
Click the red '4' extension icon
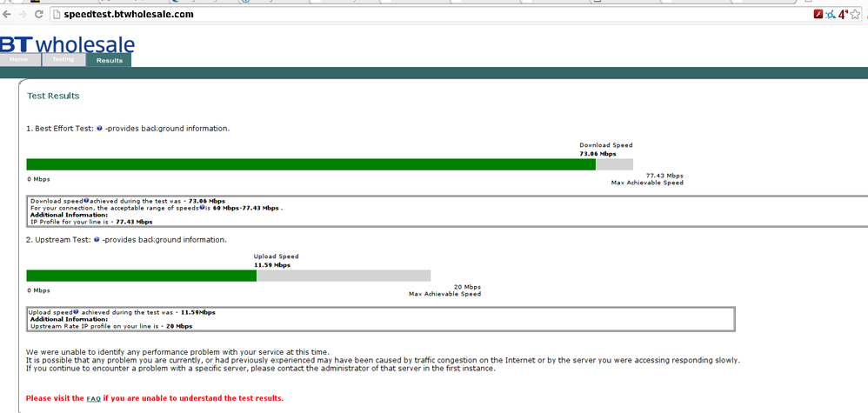click(x=843, y=15)
